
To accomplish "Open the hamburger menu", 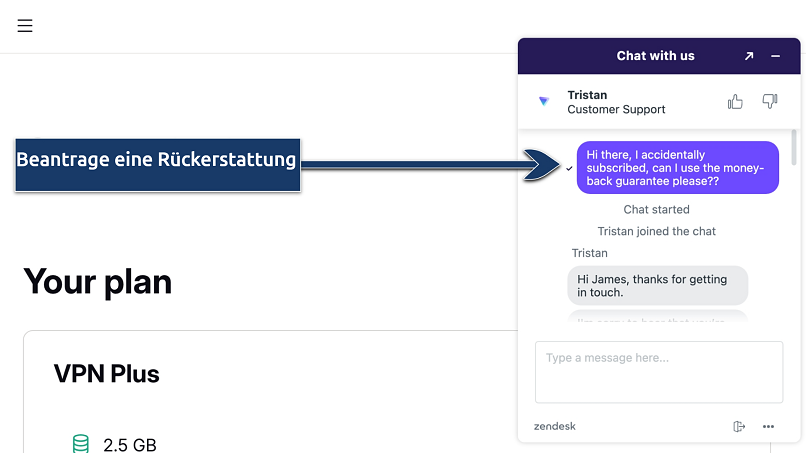I will (x=25, y=26).
